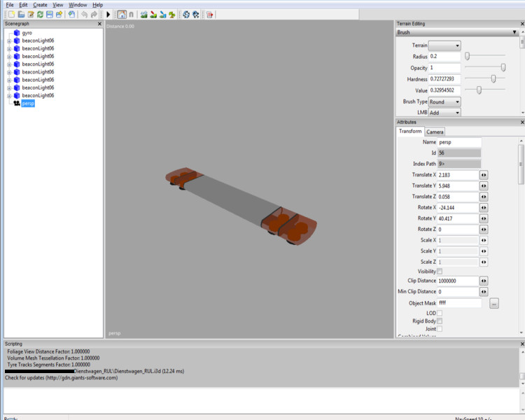Click the Open file folder icon

tap(21, 15)
